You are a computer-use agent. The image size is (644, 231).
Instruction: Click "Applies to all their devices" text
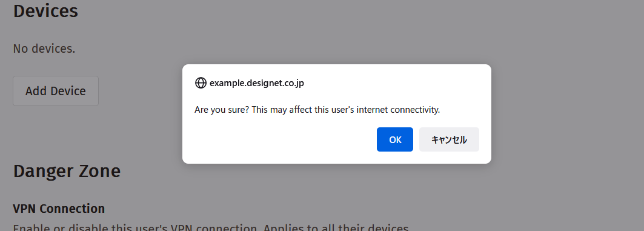click(336, 228)
